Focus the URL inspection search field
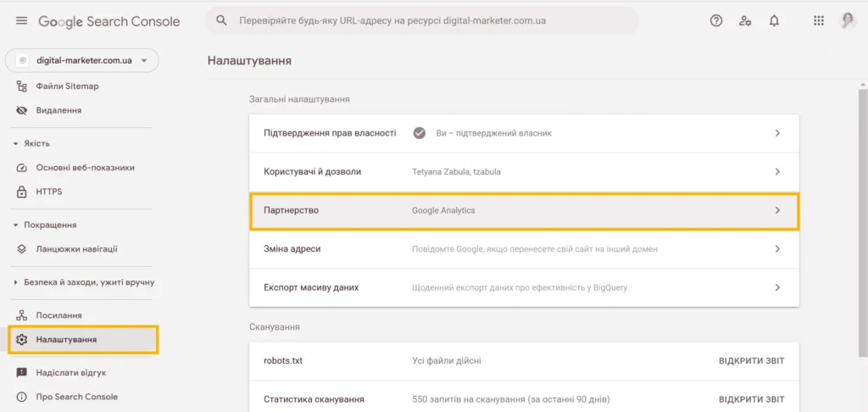This screenshot has width=868, height=412. tap(422, 21)
